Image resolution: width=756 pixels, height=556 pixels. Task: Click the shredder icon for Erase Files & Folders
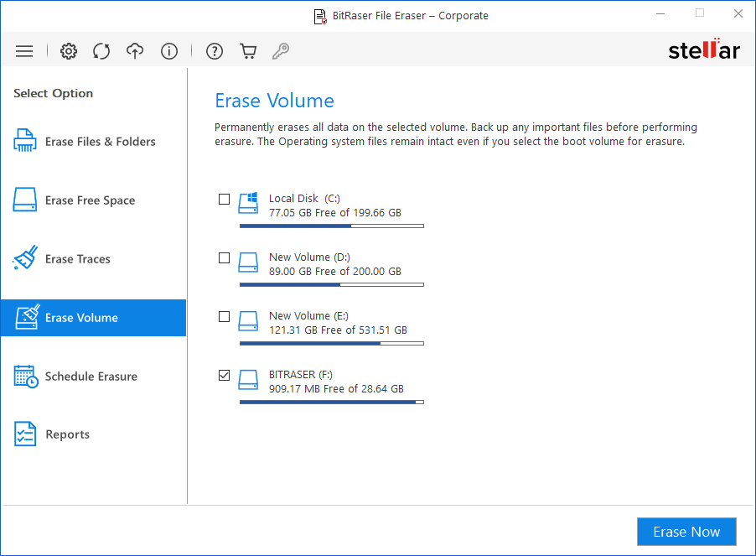pos(25,141)
